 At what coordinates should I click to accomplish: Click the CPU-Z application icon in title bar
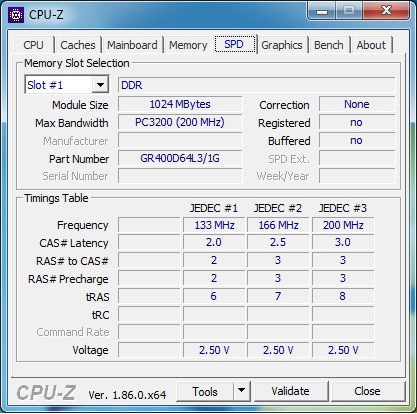click(x=16, y=15)
